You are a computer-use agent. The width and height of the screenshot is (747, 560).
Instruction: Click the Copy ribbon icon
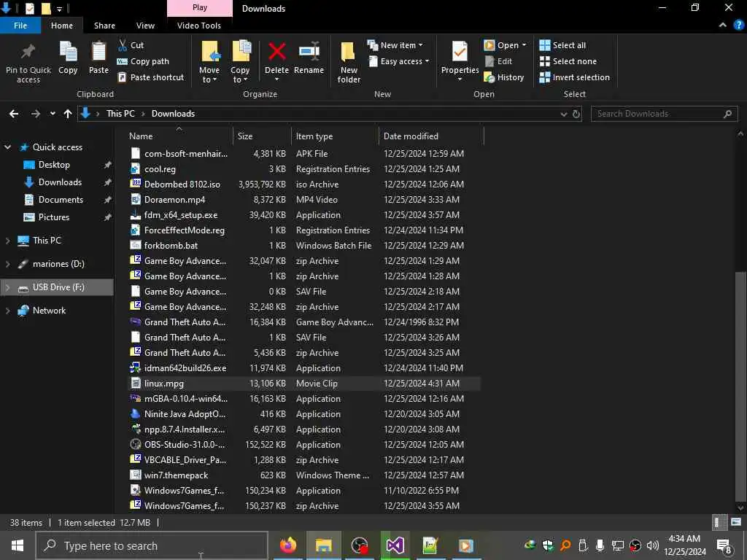[68, 52]
